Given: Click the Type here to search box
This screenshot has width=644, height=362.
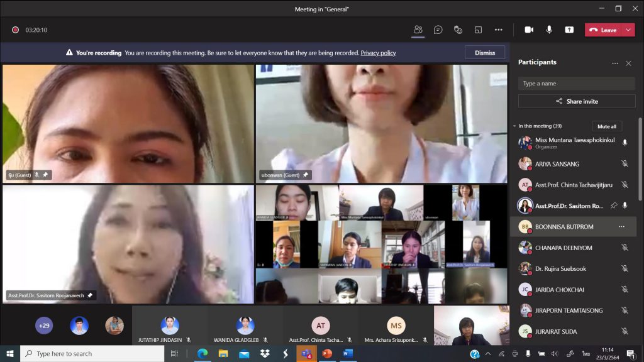Looking at the screenshot, I should pyautogui.click(x=92, y=353).
